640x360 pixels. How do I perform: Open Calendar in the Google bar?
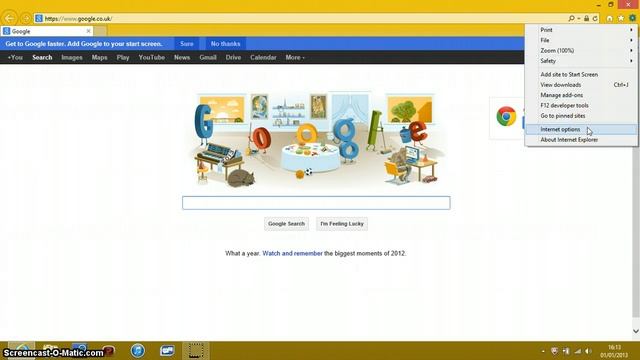263,58
